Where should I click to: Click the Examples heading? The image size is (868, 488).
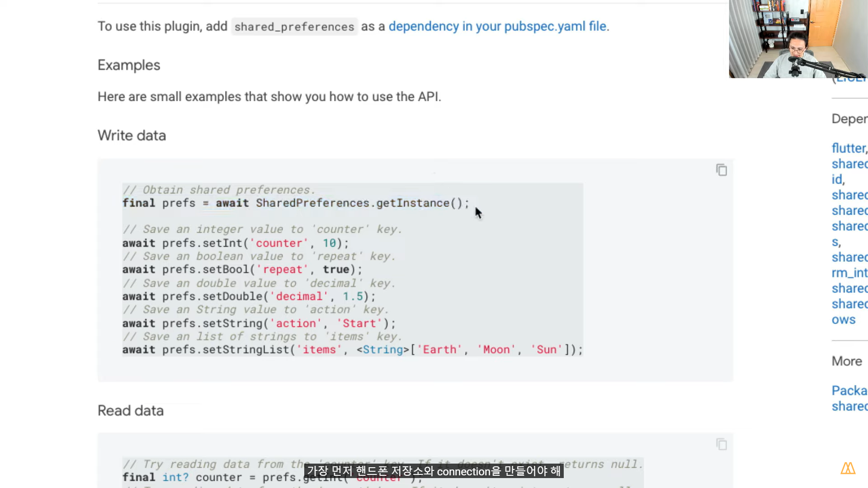click(x=129, y=65)
